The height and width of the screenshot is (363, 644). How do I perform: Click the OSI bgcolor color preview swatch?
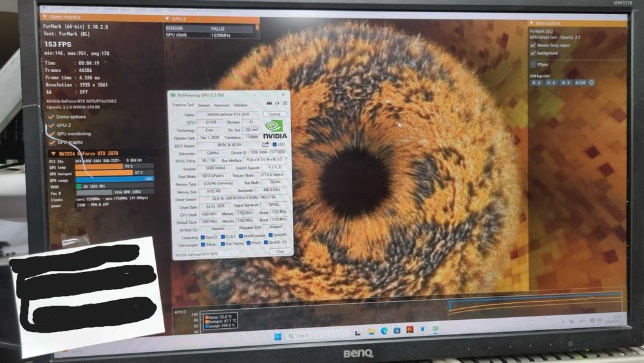[591, 83]
